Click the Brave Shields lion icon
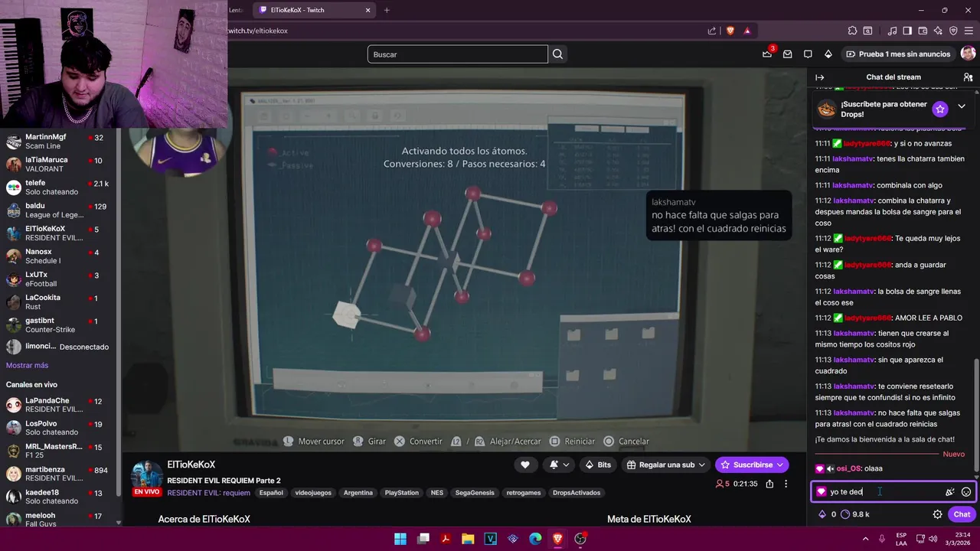Viewport: 980px width, 551px height. click(x=730, y=31)
